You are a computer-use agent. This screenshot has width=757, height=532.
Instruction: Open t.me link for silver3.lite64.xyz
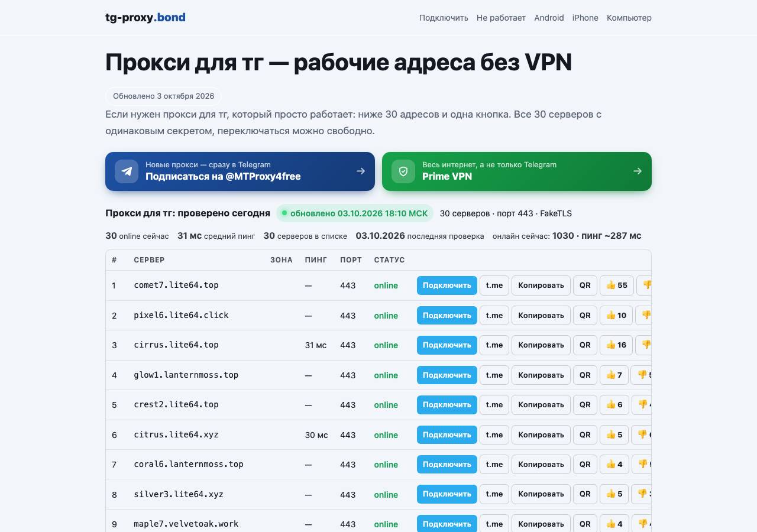[x=494, y=495]
